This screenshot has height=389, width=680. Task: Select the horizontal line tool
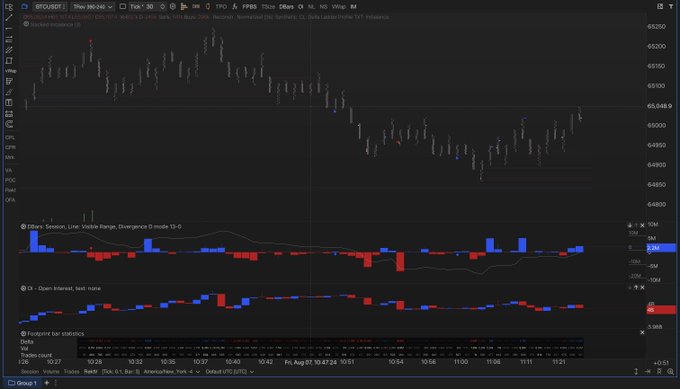tap(9, 29)
